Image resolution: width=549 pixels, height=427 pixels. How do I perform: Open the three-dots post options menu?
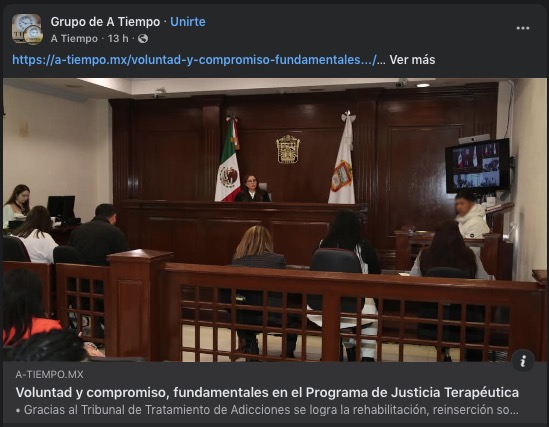[523, 28]
